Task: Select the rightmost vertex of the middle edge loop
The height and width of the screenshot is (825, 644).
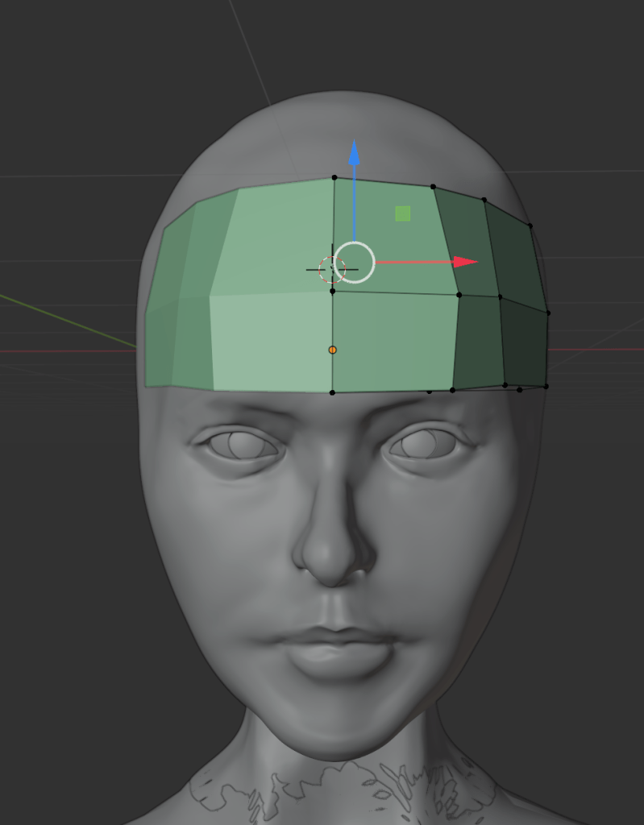Action: [x=548, y=313]
